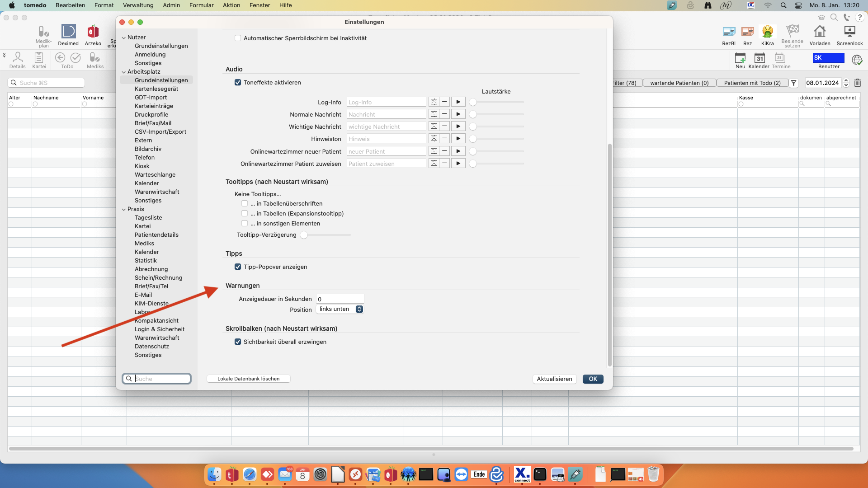Click the globe icon next to Benutzer
Image resolution: width=868 pixels, height=488 pixels.
[x=857, y=60]
